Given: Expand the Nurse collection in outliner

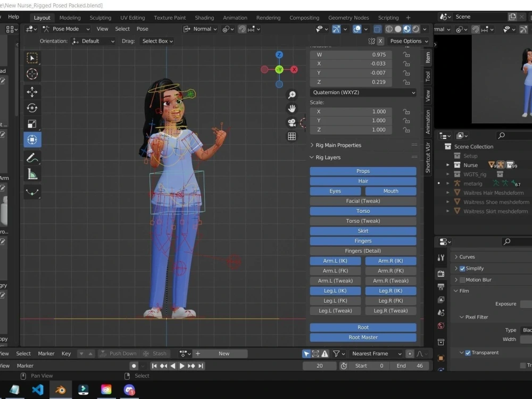Looking at the screenshot, I should point(448,165).
